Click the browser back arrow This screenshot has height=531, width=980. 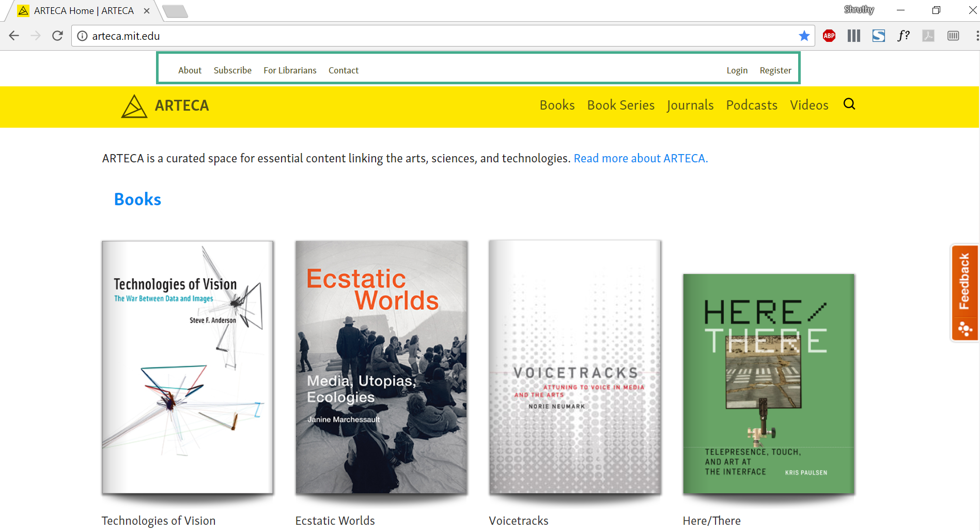14,36
